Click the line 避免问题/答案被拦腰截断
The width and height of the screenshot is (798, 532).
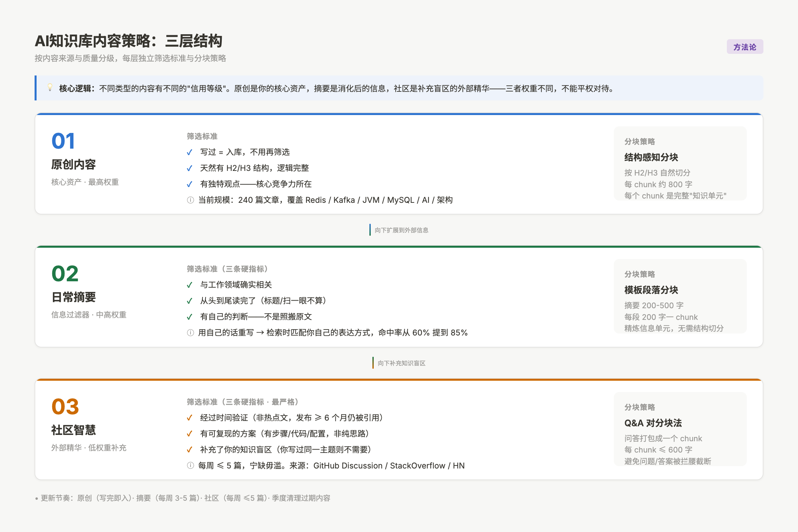pos(668,462)
